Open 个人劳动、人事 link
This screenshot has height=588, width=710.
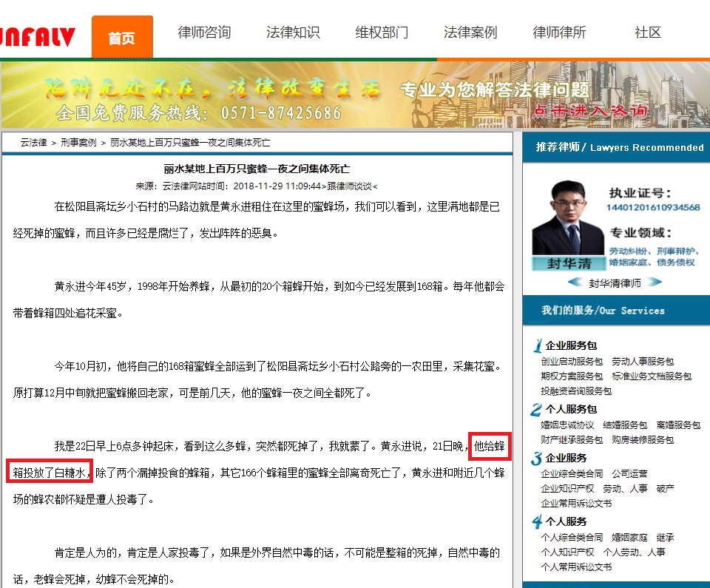634,552
